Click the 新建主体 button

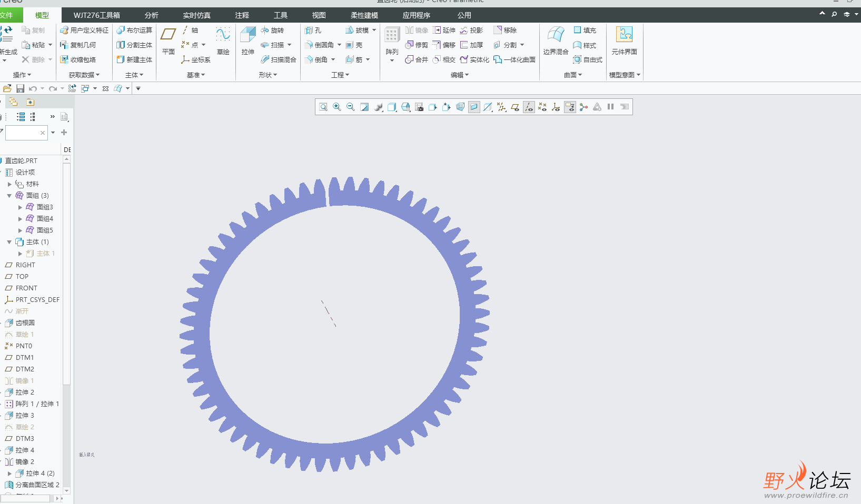pos(134,60)
